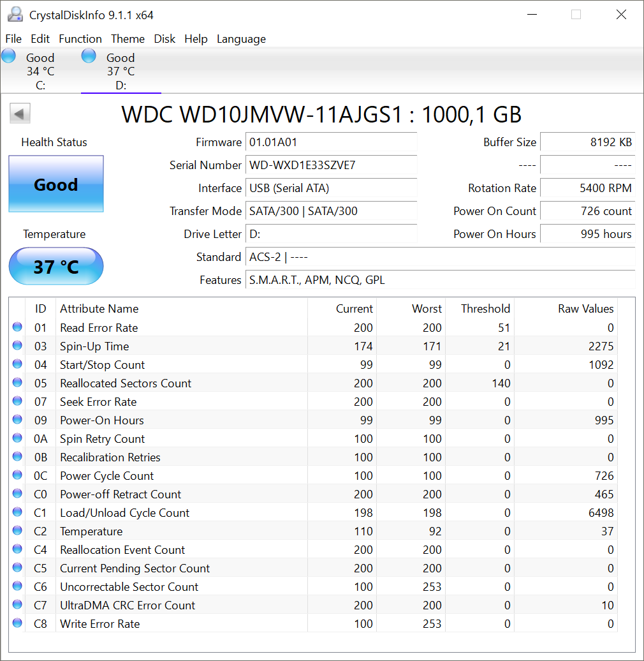
Task: Click the Worst column header
Action: click(x=411, y=309)
